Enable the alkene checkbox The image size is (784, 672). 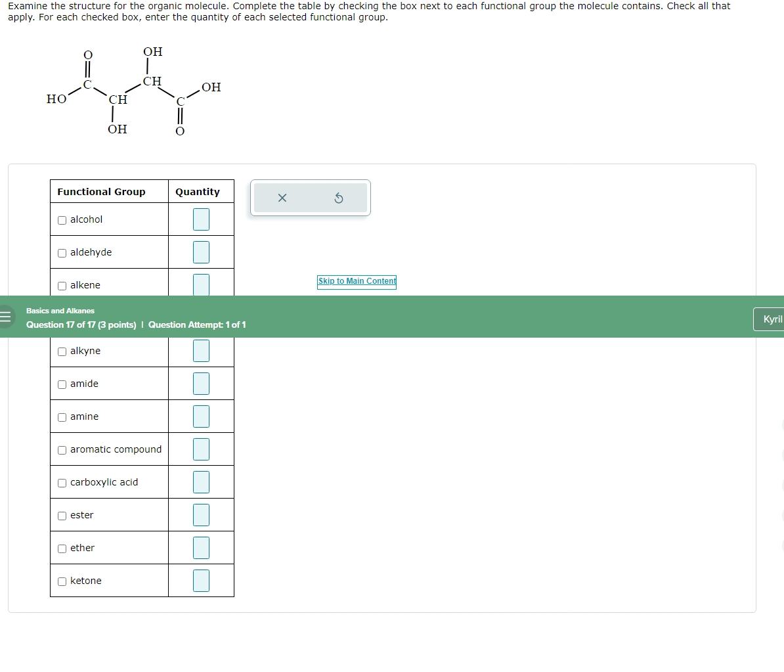61,284
